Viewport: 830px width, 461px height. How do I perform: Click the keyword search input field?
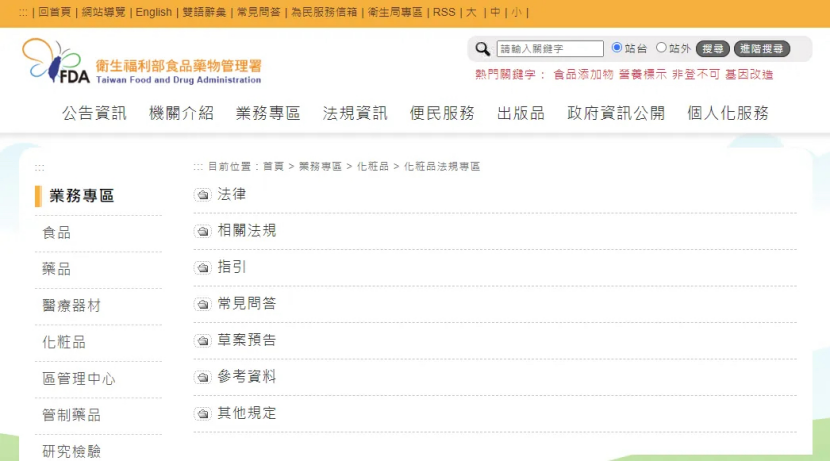click(x=549, y=49)
